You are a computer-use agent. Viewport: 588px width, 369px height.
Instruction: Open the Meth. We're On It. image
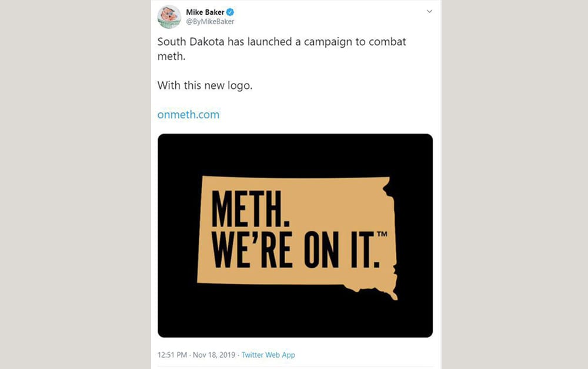click(295, 235)
